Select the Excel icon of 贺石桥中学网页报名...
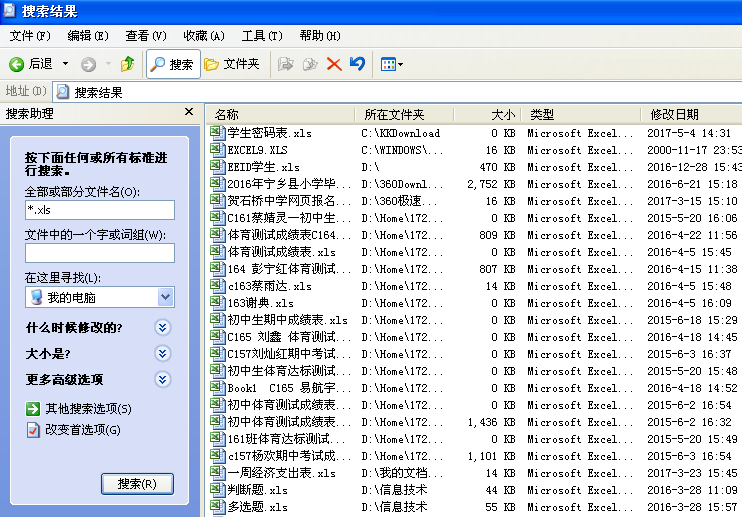 coord(217,201)
